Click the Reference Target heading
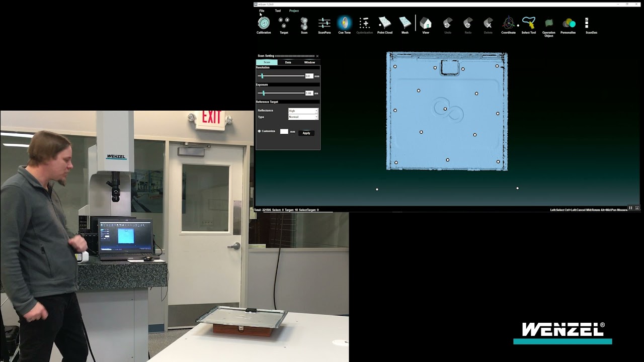Image resolution: width=644 pixels, height=362 pixels. [267, 102]
